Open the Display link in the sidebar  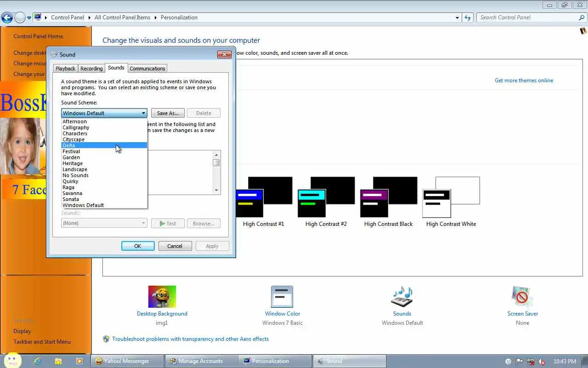pos(22,331)
